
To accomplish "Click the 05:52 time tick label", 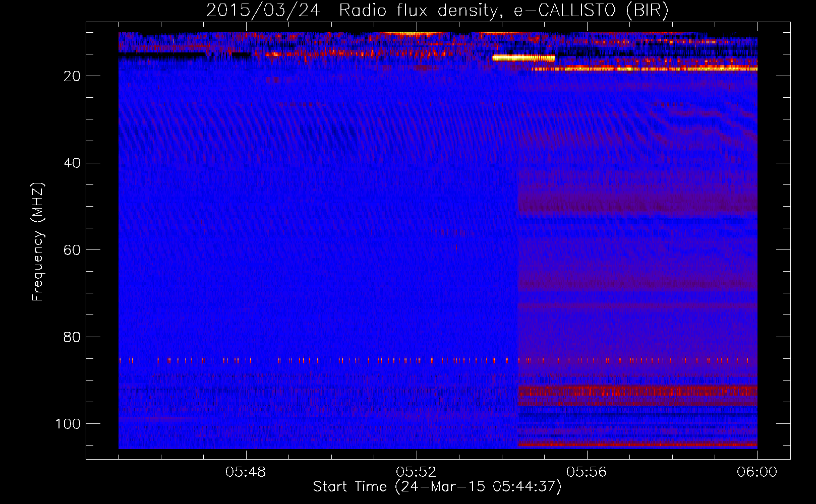I will point(416,472).
